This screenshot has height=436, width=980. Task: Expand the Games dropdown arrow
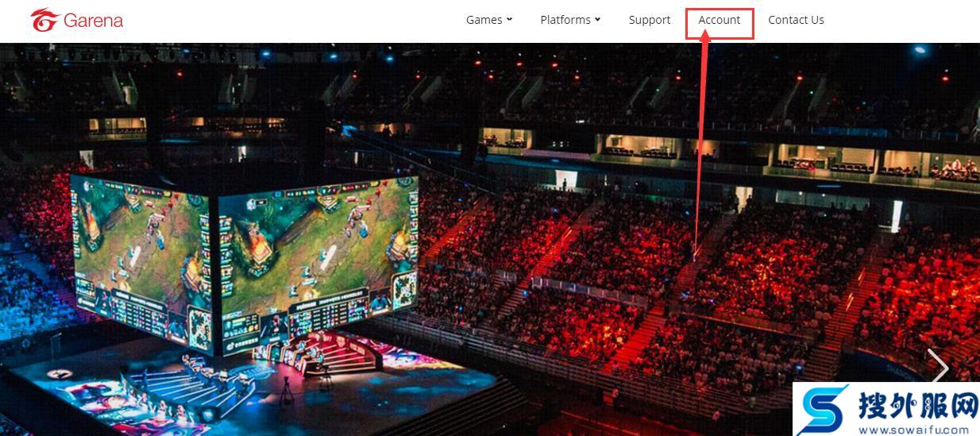coord(509,20)
